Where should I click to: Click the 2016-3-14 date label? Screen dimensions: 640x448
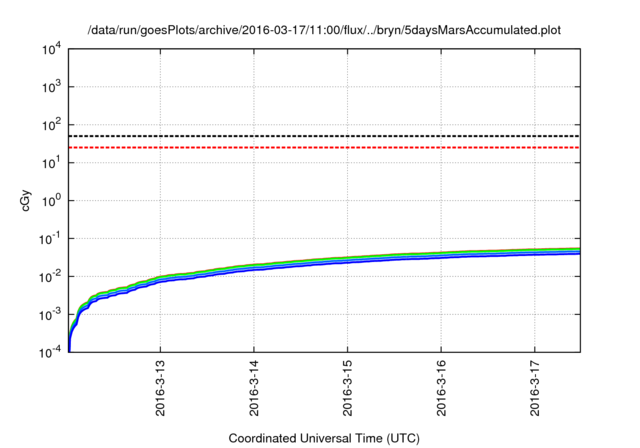pos(254,388)
